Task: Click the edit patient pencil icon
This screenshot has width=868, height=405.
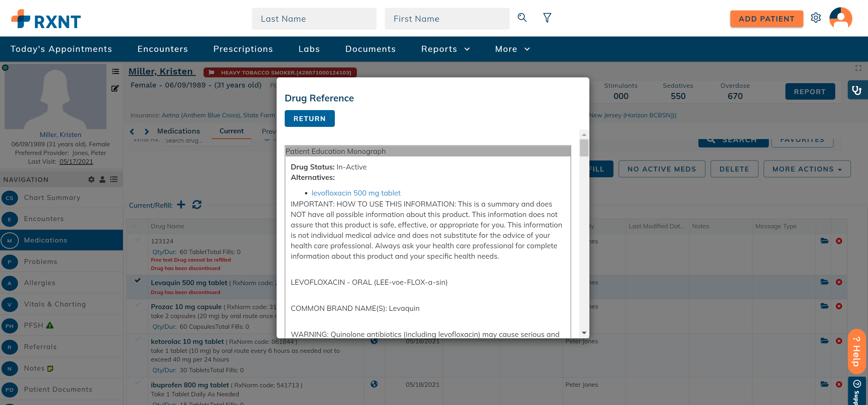Action: [x=115, y=89]
